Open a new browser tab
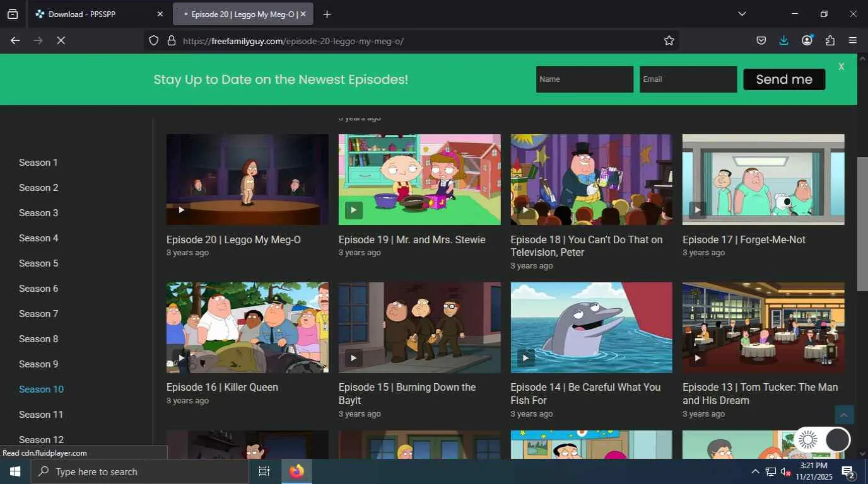The height and width of the screenshot is (484, 868). 327,14
